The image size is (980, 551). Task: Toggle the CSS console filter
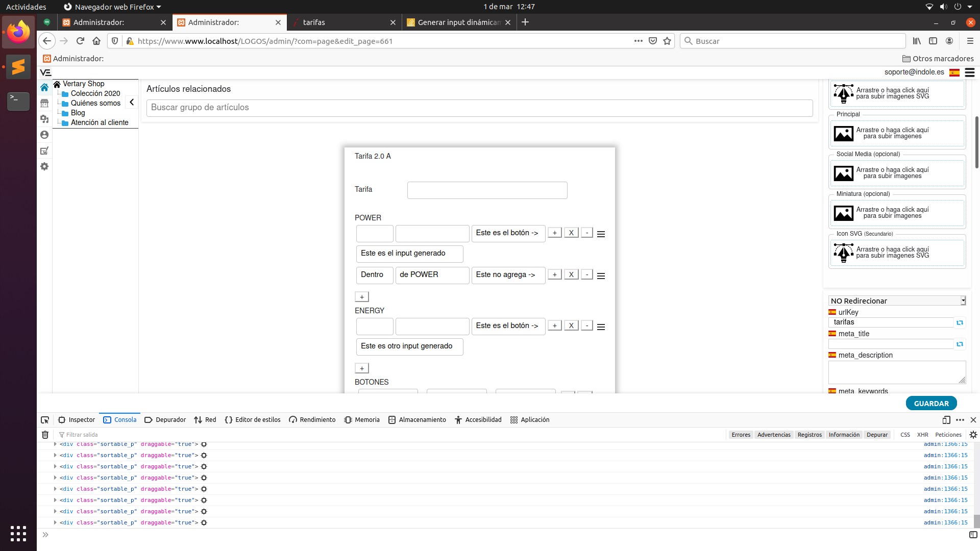tap(905, 435)
